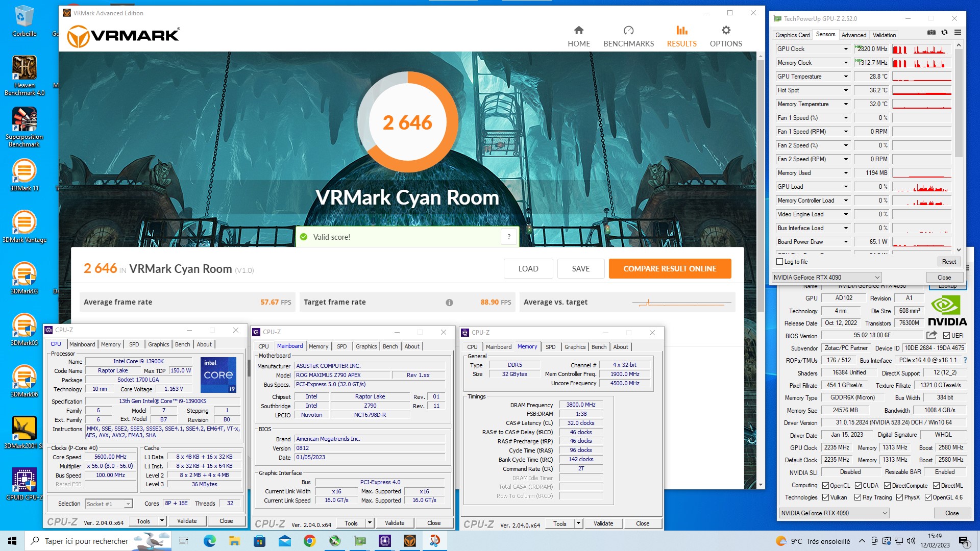Toggle Ray Tracing checkbox in GPU-Z
The image size is (980, 551).
(x=858, y=497)
